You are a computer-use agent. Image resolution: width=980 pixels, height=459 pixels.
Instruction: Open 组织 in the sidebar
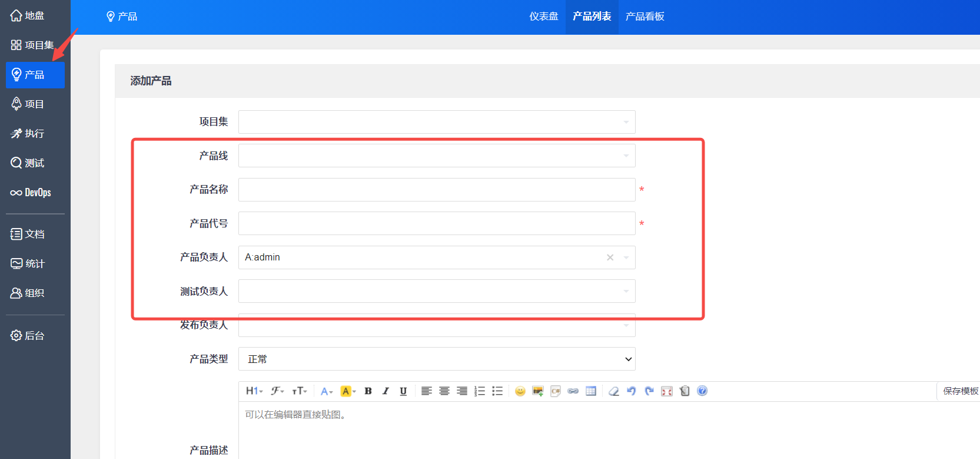pyautogui.click(x=28, y=293)
